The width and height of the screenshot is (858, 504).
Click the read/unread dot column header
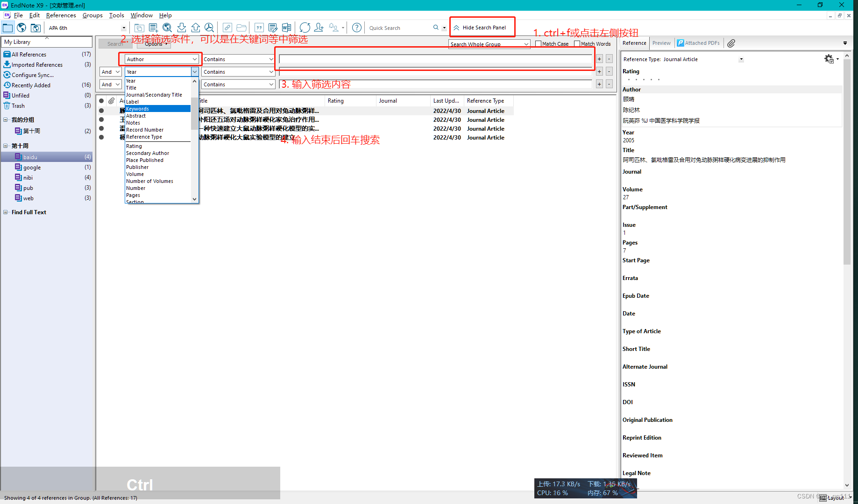[x=101, y=101]
